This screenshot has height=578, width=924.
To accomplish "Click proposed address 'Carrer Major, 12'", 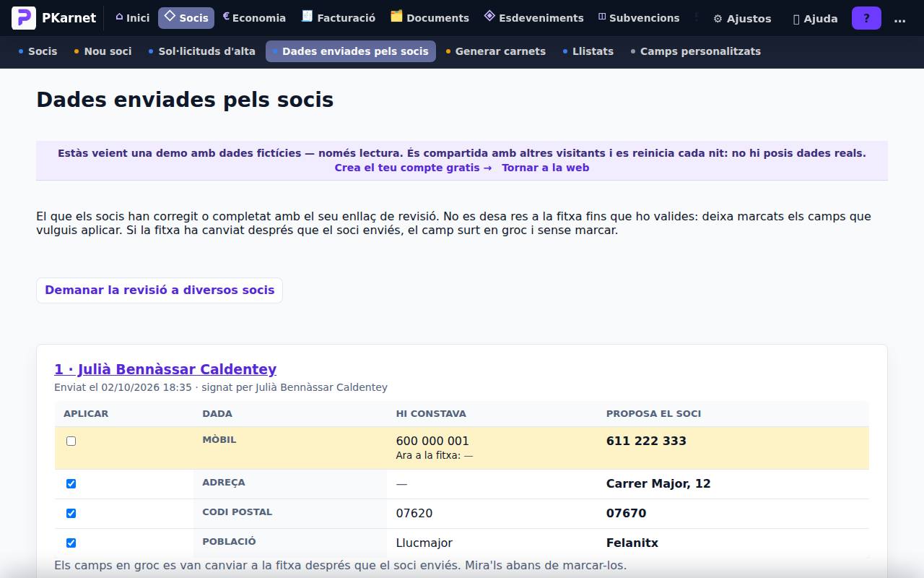I will 658,483.
